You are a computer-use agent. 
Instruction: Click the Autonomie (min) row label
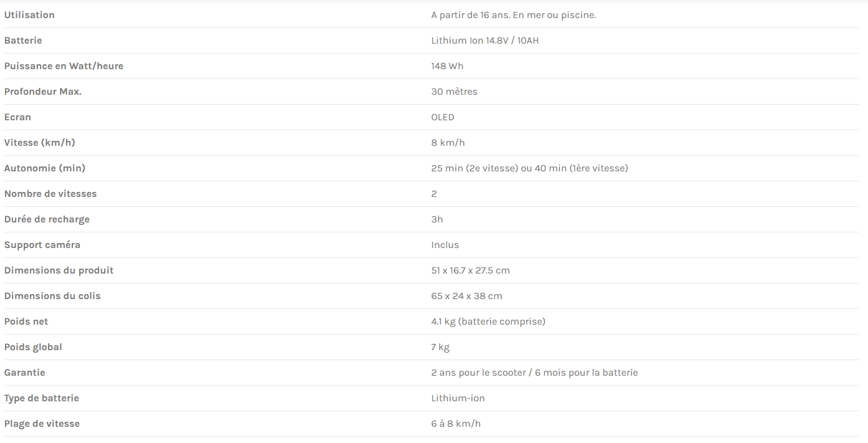pos(45,168)
